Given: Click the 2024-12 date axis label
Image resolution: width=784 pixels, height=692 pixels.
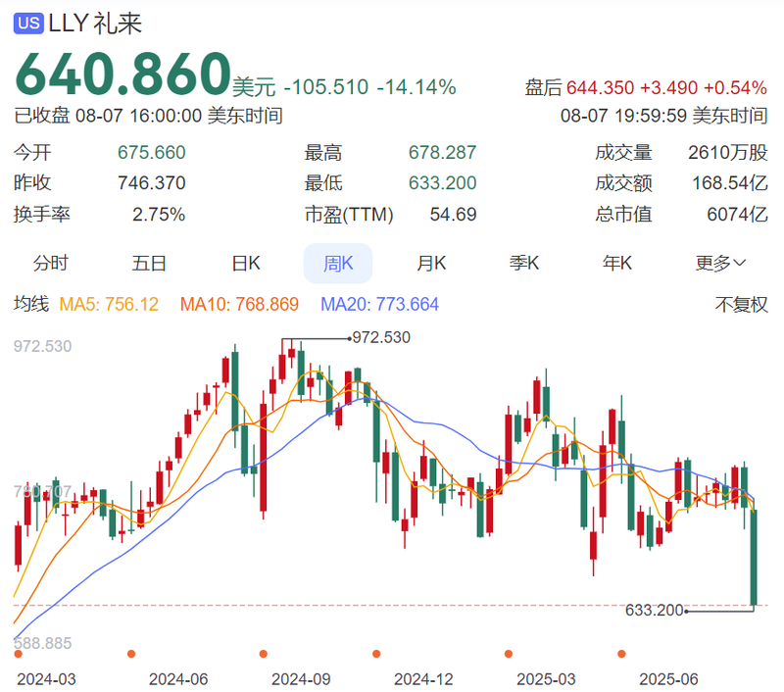Looking at the screenshot, I should point(423,679).
